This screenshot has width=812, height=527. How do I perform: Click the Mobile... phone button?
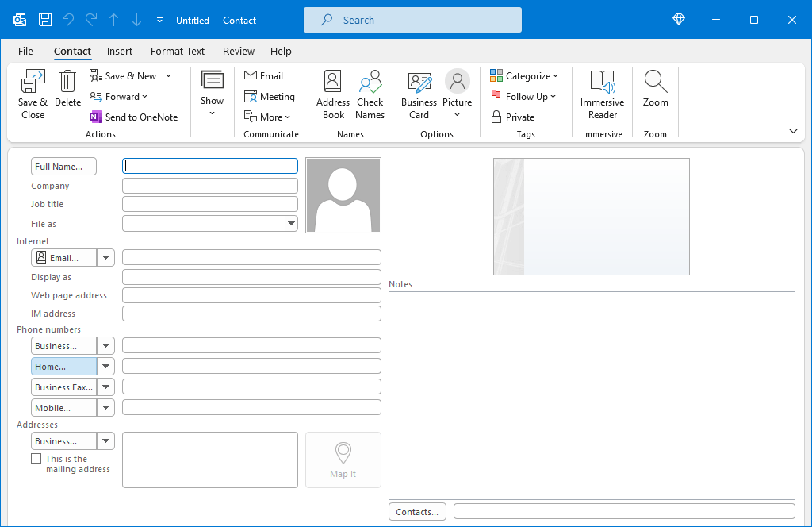(63, 408)
